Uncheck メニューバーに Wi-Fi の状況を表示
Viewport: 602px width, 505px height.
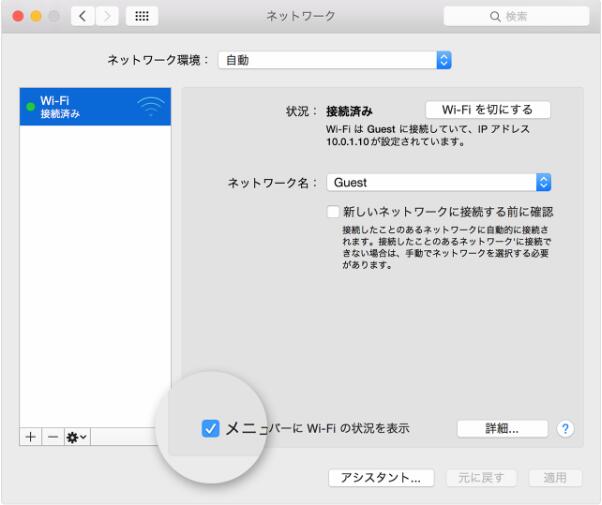210,428
